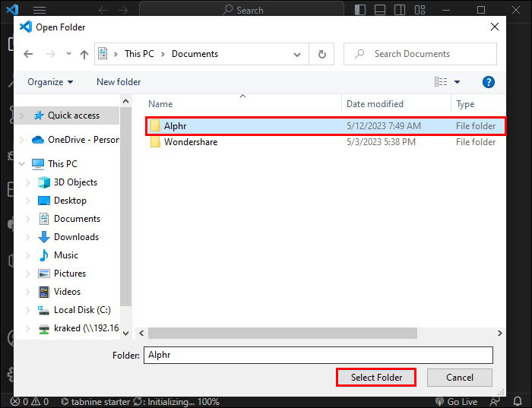The image size is (532, 408).
Task: Expand the Desktop node
Action: coord(28,201)
